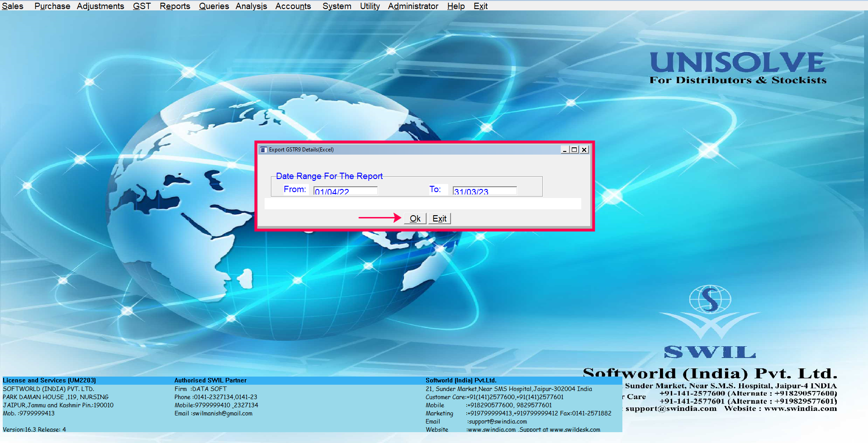Open the Sales menu
Image resolution: width=868 pixels, height=443 pixels.
tap(13, 6)
